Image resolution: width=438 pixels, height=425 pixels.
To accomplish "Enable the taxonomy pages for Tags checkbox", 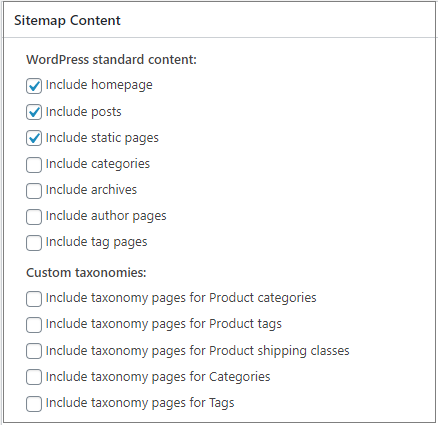I will 34,404.
